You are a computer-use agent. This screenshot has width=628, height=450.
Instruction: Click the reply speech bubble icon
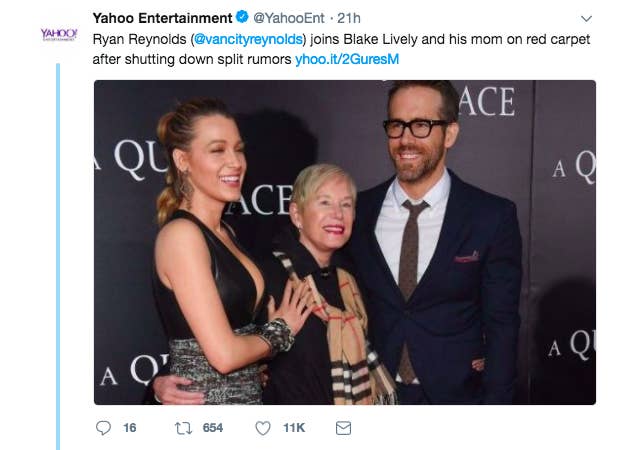103,428
